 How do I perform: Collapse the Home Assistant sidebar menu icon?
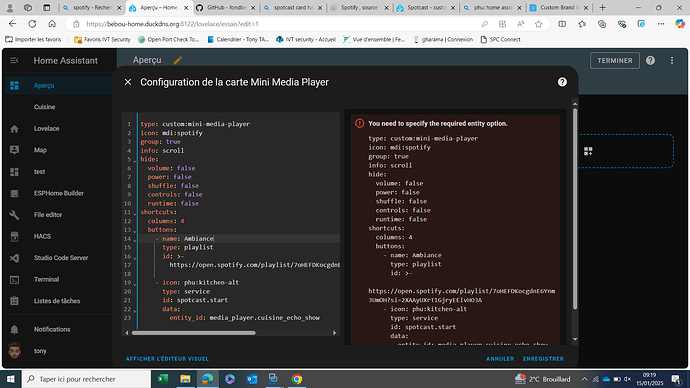click(x=14, y=60)
